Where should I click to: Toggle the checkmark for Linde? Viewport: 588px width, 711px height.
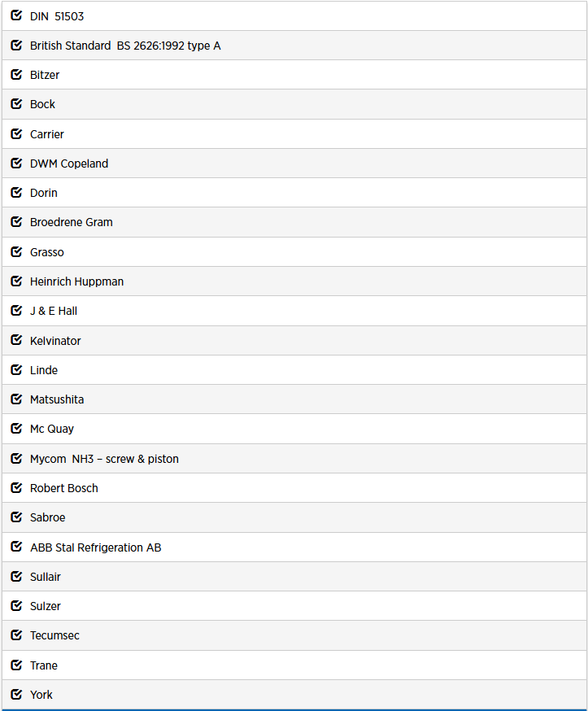point(16,369)
